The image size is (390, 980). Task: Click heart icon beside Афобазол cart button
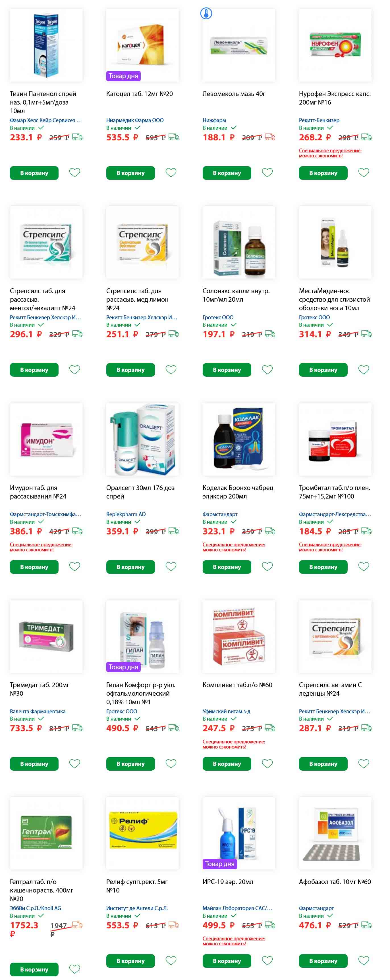[364, 960]
